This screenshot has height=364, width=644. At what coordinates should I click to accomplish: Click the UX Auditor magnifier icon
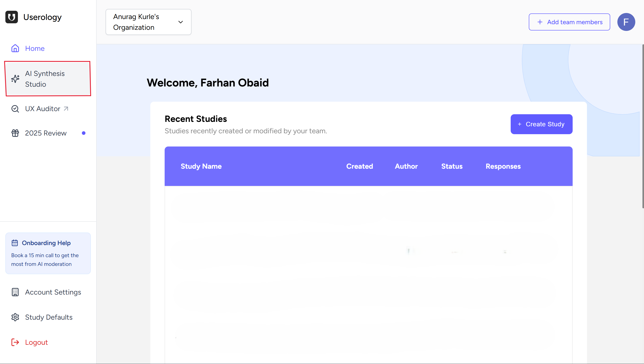coord(15,109)
